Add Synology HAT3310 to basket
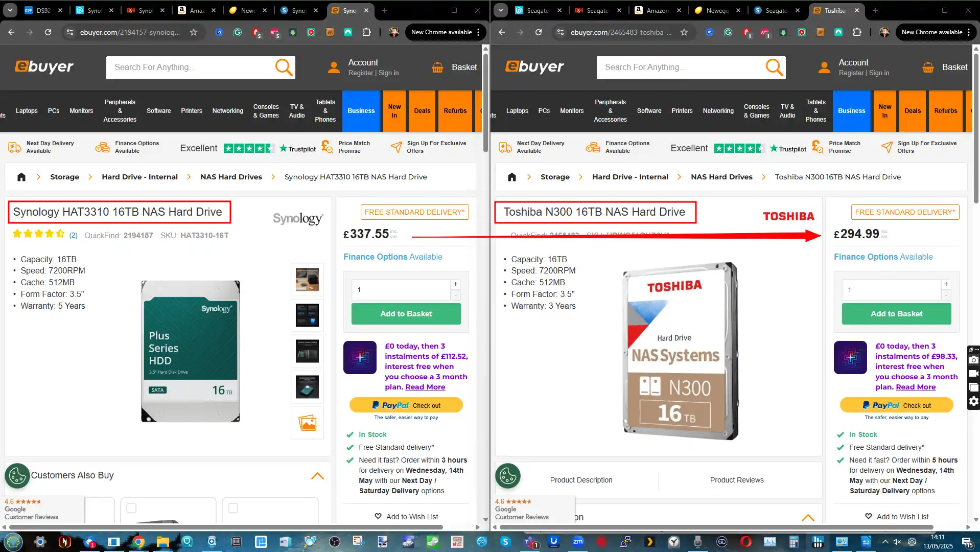This screenshot has width=980, height=552. [406, 314]
